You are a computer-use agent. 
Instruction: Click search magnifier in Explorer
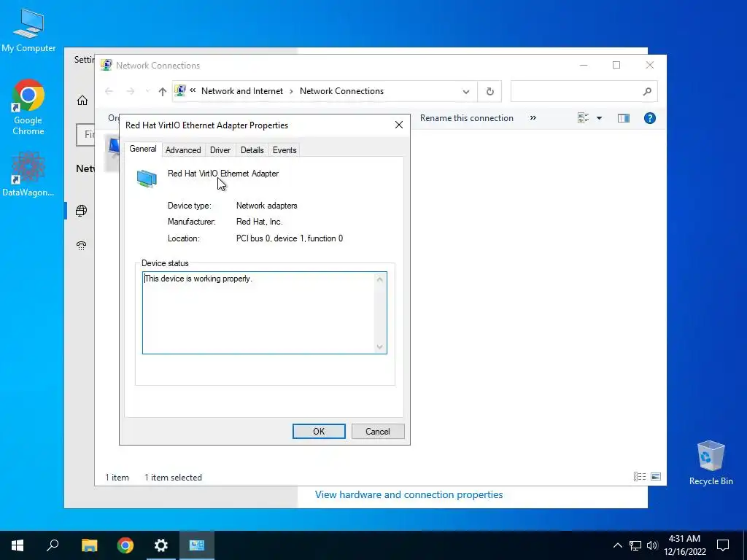click(x=647, y=91)
